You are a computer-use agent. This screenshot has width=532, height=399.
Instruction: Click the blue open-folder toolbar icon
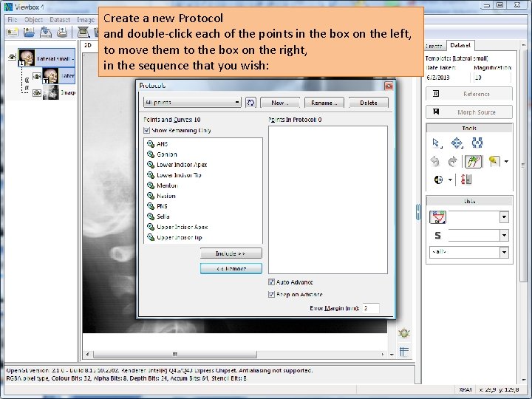click(29, 33)
